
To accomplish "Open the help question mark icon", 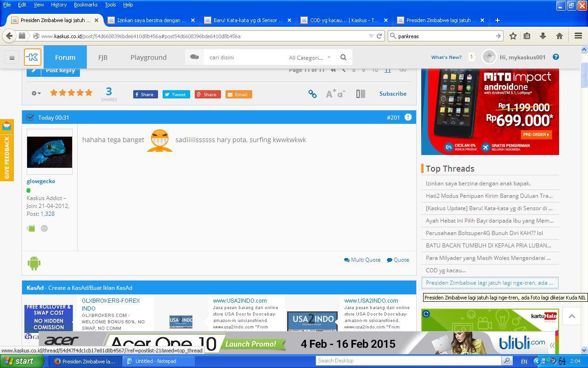I will click(x=556, y=57).
